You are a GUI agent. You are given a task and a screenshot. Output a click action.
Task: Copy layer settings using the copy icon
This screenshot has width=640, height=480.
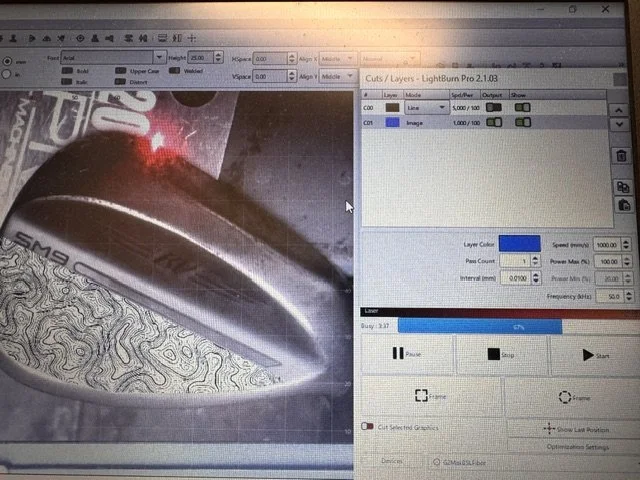pyautogui.click(x=623, y=187)
